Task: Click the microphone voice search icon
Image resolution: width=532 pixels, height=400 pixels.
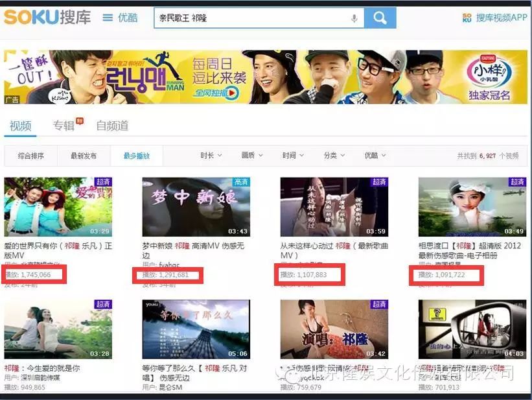Action: (354, 18)
